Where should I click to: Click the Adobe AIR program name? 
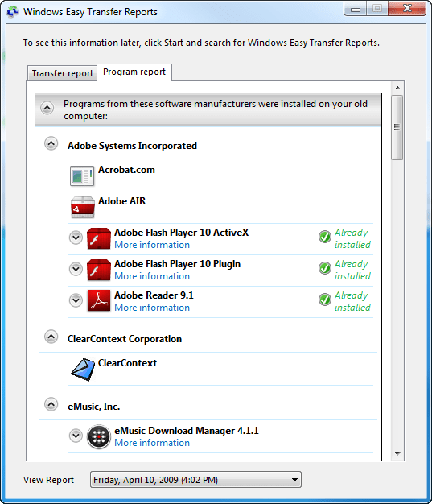[122, 201]
